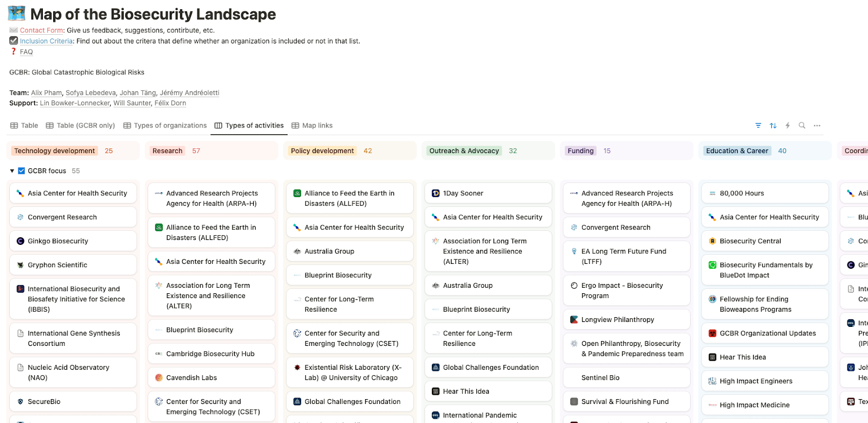This screenshot has height=423, width=868.
Task: Click the Cambridge Biosecurity Hub icon
Action: click(x=159, y=354)
